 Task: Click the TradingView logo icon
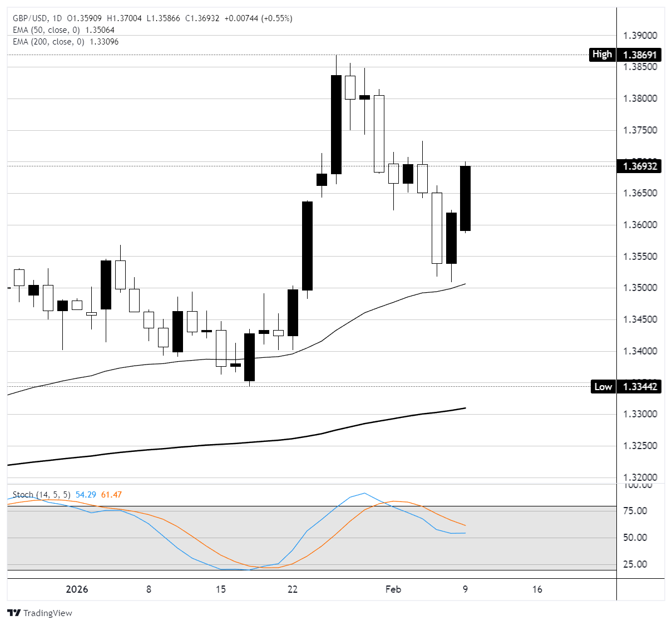click(x=14, y=613)
